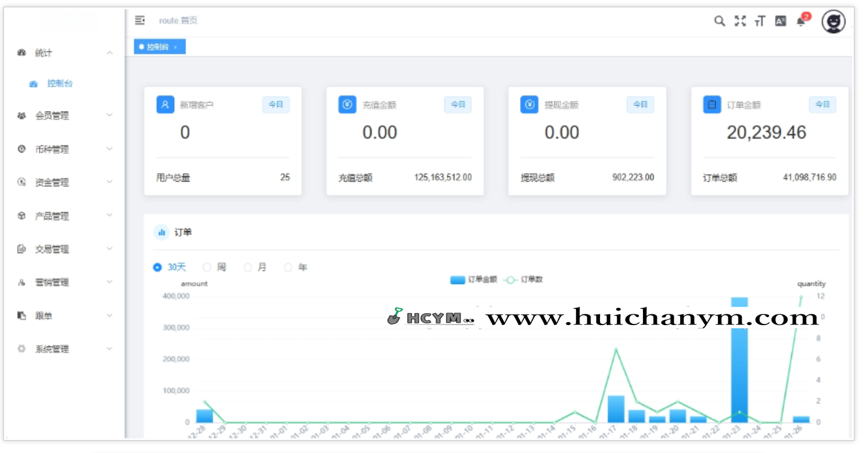Select the 月 radio option
Image resolution: width=868 pixels, height=453 pixels.
[248, 267]
